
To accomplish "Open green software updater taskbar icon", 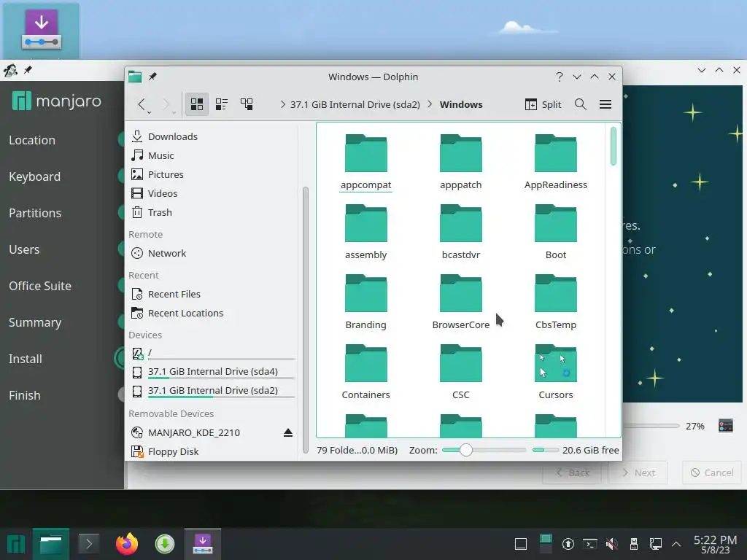I will (165, 544).
